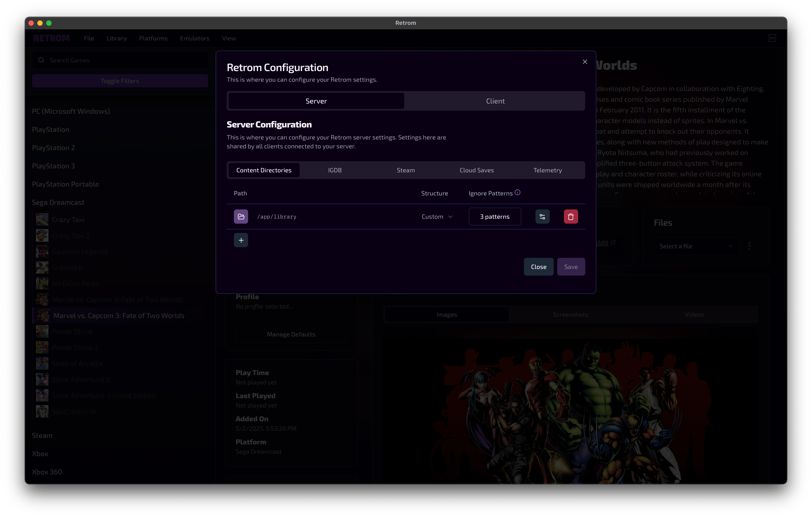Click the Manage Defaults button
Image resolution: width=812 pixels, height=517 pixels.
click(291, 334)
